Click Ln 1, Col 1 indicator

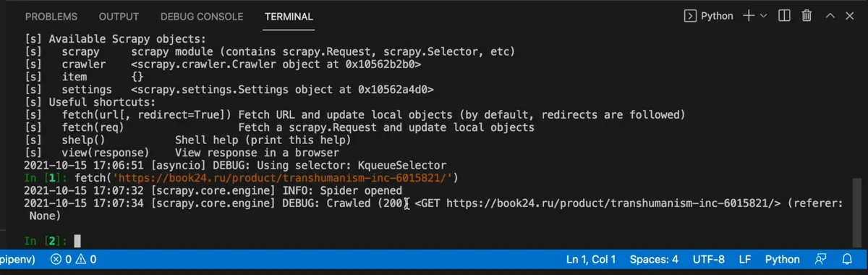tap(591, 259)
